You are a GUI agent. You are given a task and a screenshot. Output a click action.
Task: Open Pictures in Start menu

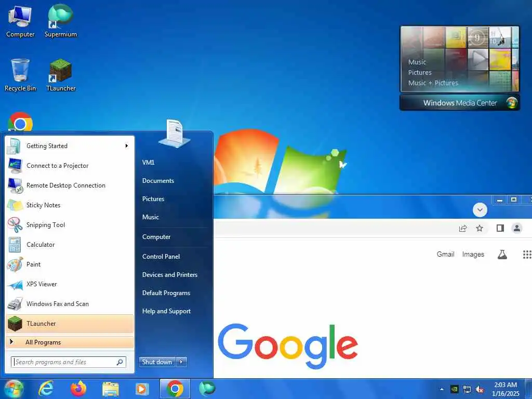point(153,199)
